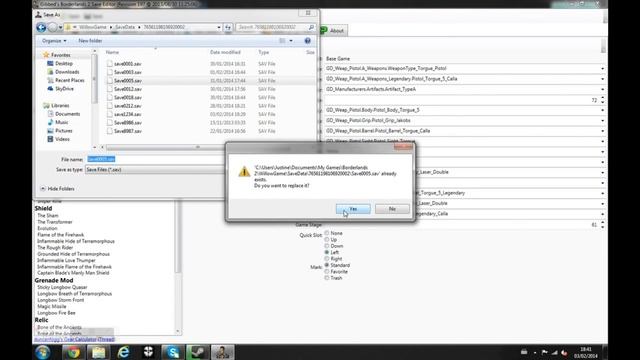Open the Desktop folder in the sidebar
Image resolution: width=640 pixels, height=360 pixels.
pyautogui.click(x=64, y=63)
